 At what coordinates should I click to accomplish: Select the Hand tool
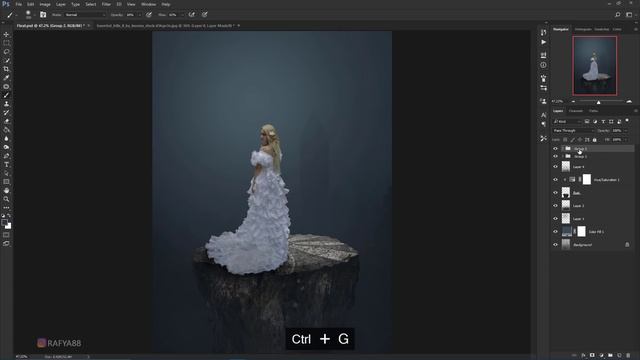pyautogui.click(x=6, y=191)
